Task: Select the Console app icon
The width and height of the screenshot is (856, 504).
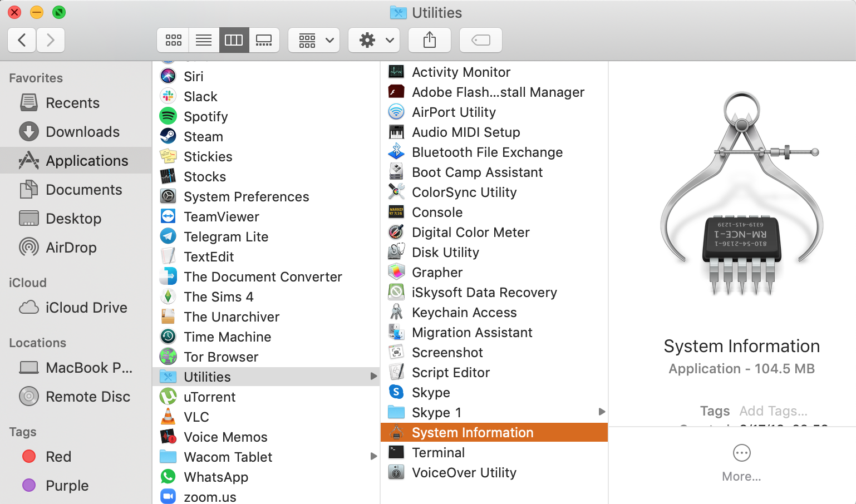Action: click(x=396, y=212)
